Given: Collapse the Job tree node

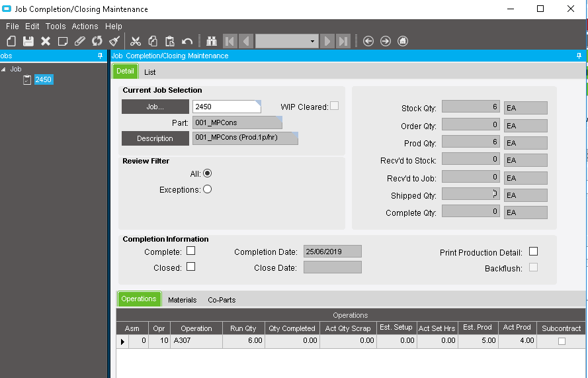Looking at the screenshot, I should [x=4, y=69].
